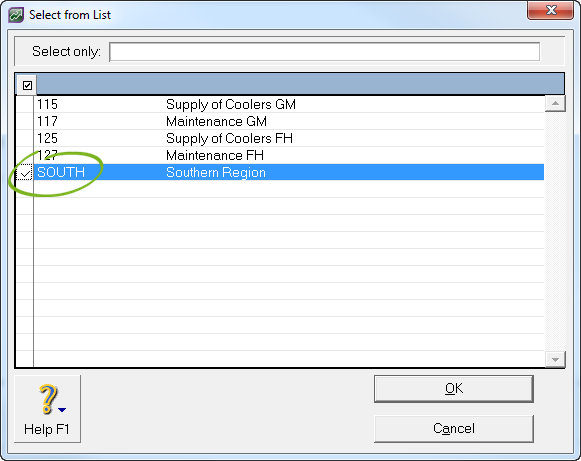Select the 127 Maintenance FH row
The image size is (581, 461).
pyautogui.click(x=289, y=156)
